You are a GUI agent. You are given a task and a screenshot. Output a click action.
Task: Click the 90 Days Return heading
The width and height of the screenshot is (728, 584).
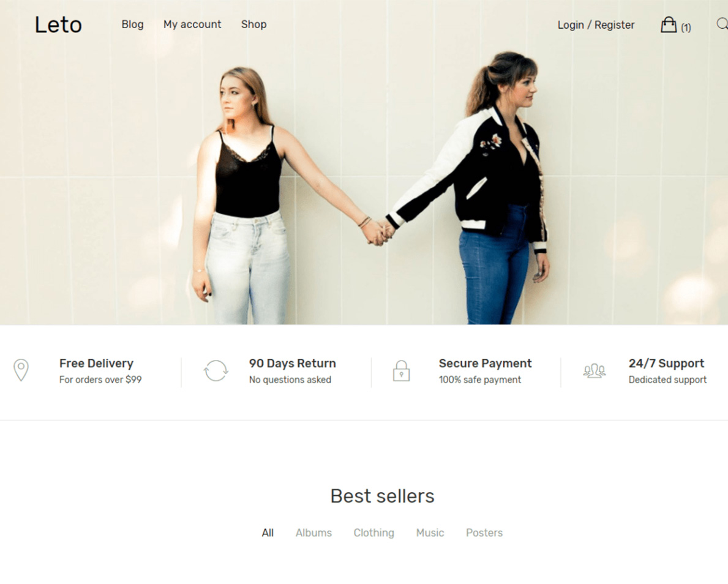(x=292, y=363)
